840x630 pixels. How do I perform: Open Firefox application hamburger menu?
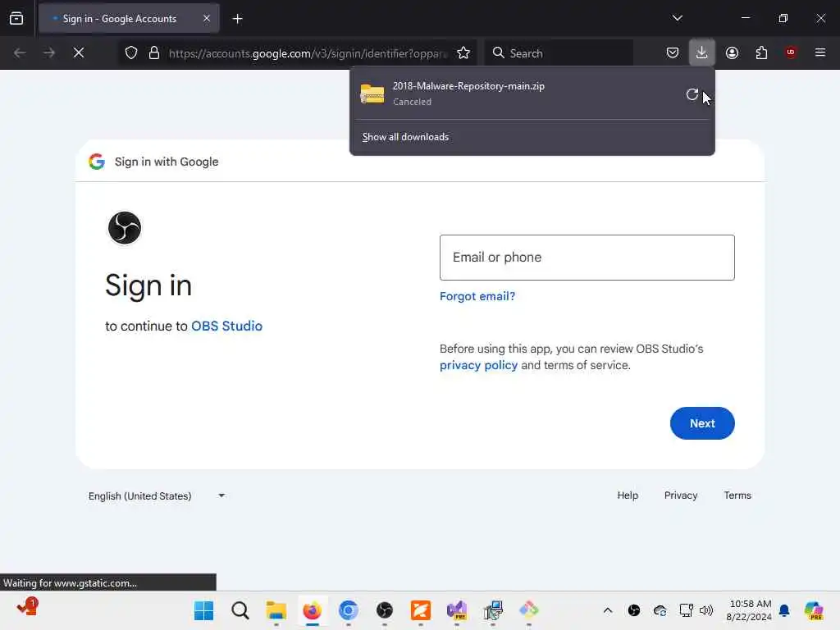[820, 52]
